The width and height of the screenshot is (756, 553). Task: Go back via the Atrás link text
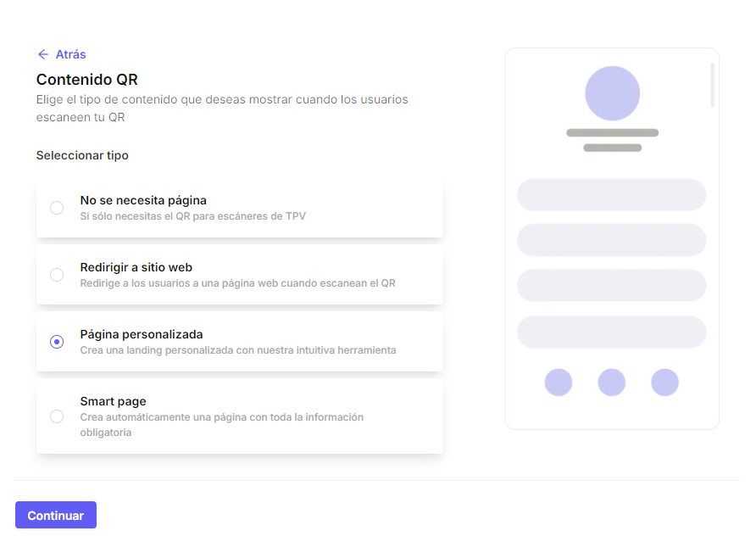pyautogui.click(x=71, y=54)
